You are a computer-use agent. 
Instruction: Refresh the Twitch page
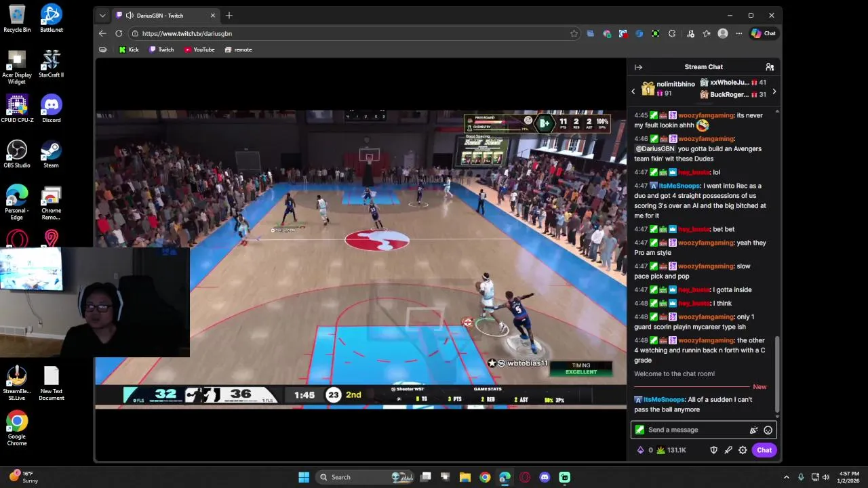[119, 33]
